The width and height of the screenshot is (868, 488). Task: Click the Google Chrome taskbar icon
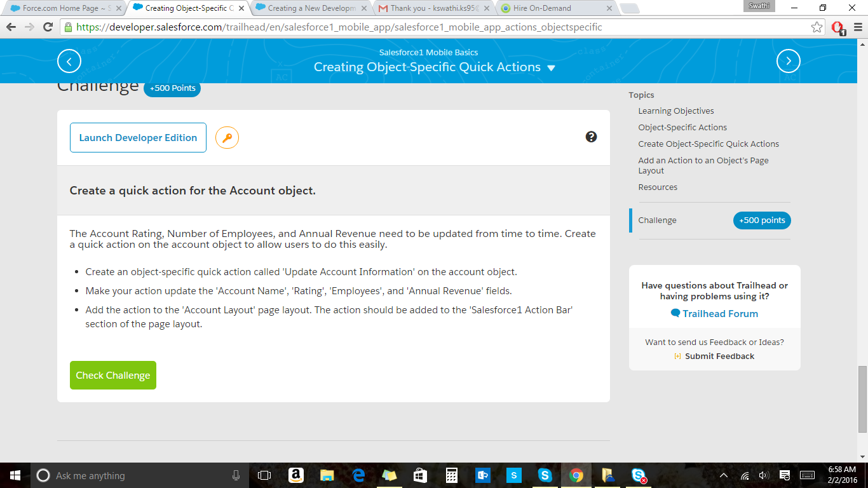[x=576, y=475]
